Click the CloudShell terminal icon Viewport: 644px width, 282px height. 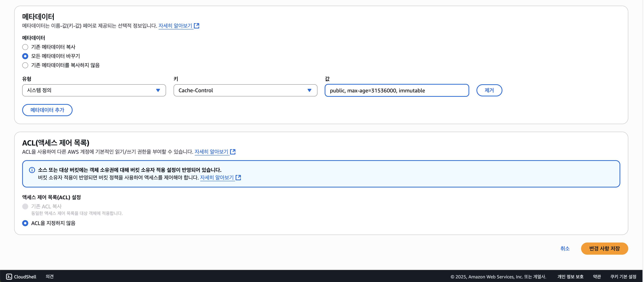(9, 276)
